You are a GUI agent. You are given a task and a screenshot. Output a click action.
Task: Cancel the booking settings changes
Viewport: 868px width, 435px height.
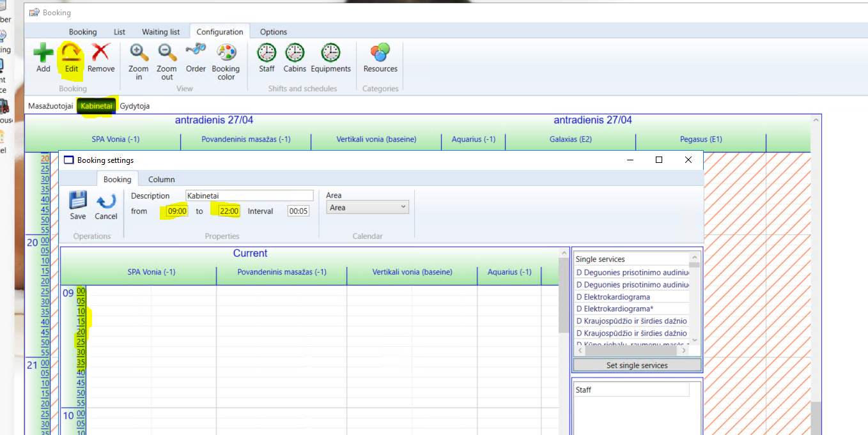(x=106, y=201)
